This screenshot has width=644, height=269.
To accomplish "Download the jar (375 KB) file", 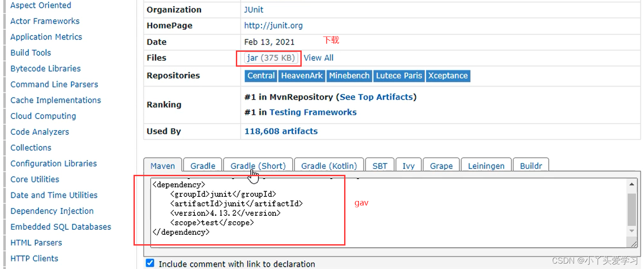I will [271, 58].
